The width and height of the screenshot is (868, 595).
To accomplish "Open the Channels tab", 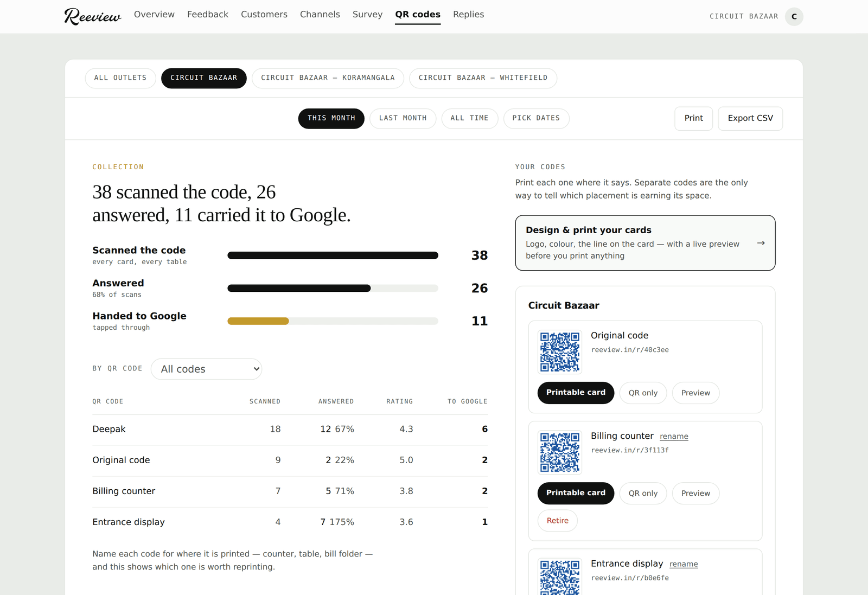I will click(320, 15).
